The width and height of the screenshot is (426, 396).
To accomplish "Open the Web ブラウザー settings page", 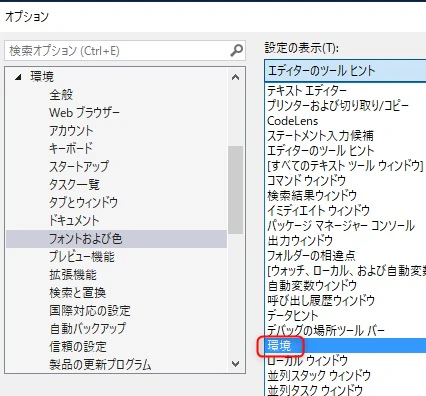I will click(x=84, y=113).
